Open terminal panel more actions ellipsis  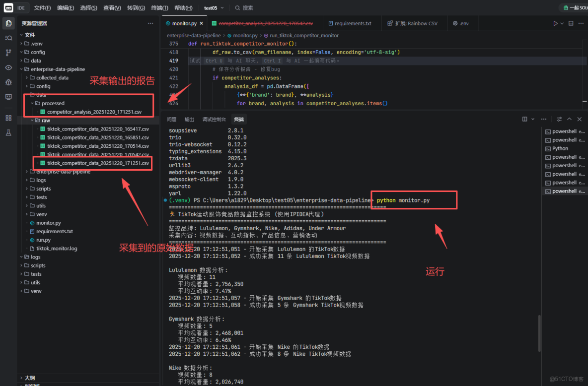(544, 119)
